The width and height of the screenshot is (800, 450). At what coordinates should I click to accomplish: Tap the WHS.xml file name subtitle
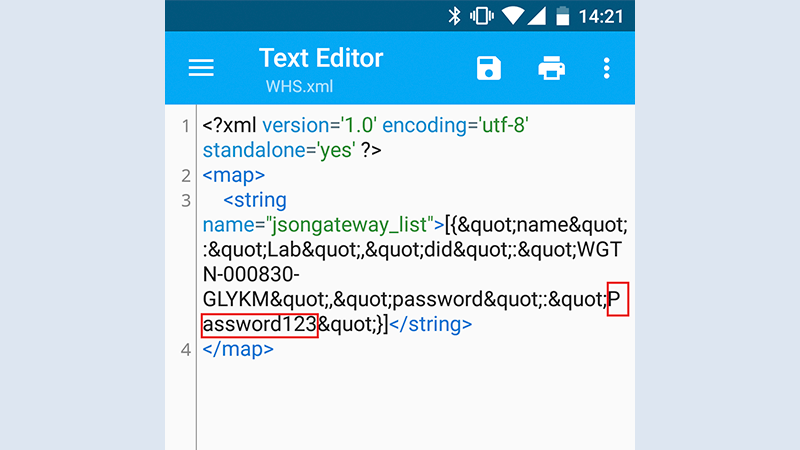tap(298, 86)
